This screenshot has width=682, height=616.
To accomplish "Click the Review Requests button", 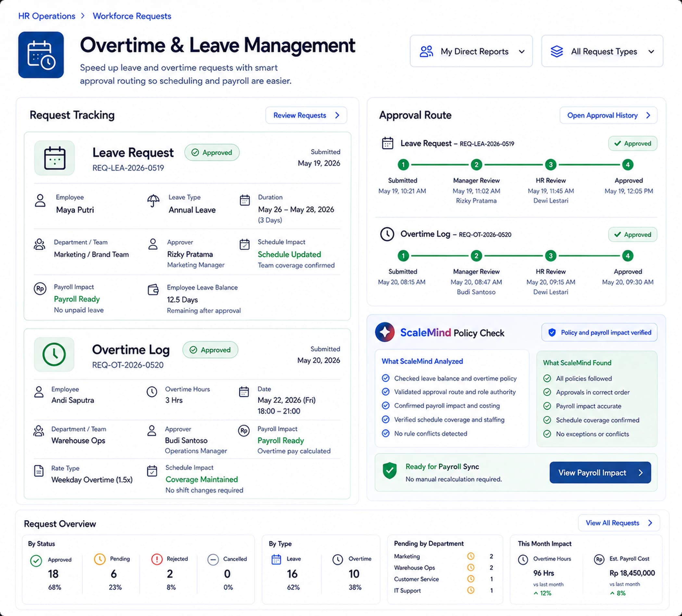I will point(306,115).
